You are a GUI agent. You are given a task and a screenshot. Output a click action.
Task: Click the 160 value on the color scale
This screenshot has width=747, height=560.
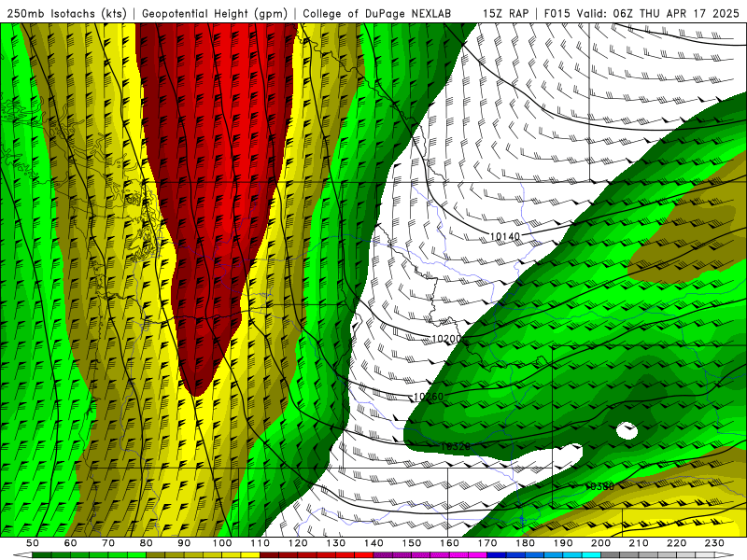pos(449,543)
